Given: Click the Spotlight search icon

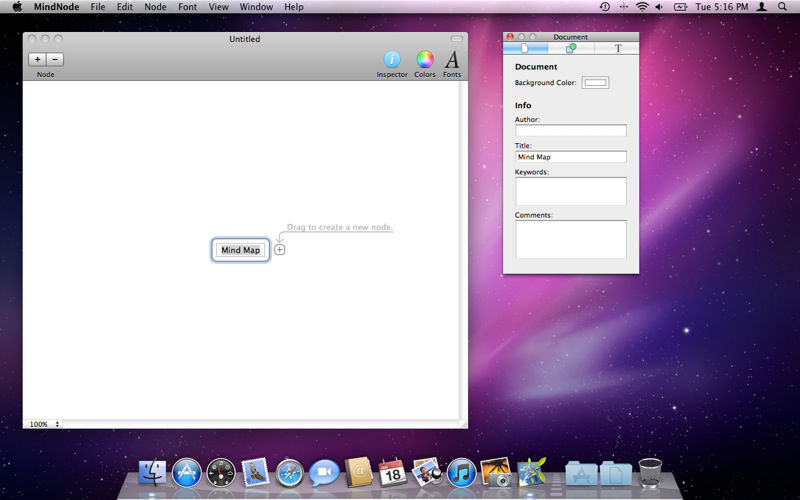Looking at the screenshot, I should 782,7.
